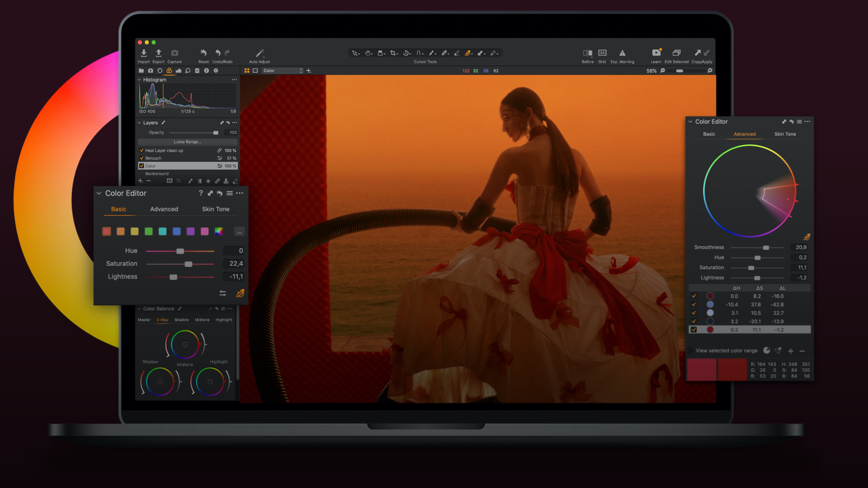Click the Luma Range button
Image resolution: width=868 pixels, height=488 pixels.
pos(188,141)
